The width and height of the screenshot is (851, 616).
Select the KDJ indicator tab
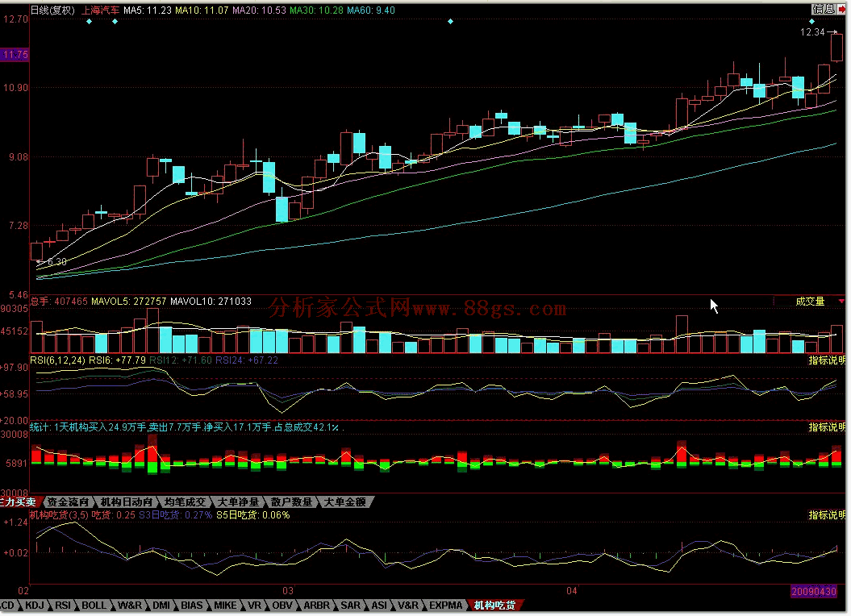tap(35, 606)
